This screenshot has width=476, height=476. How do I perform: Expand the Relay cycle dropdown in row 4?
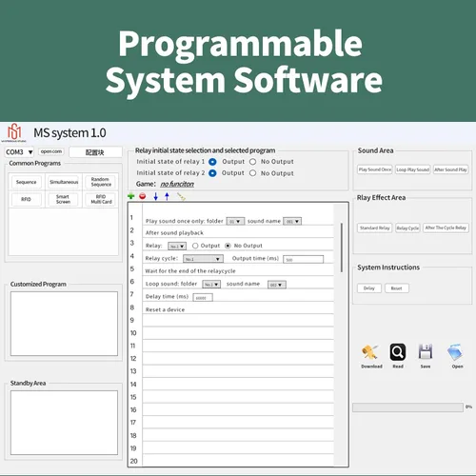[x=203, y=259]
